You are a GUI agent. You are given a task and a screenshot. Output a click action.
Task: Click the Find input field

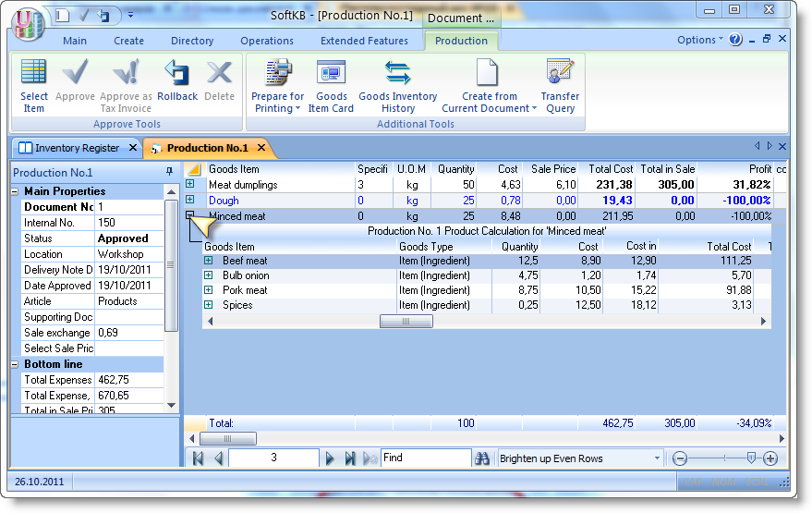coord(425,458)
